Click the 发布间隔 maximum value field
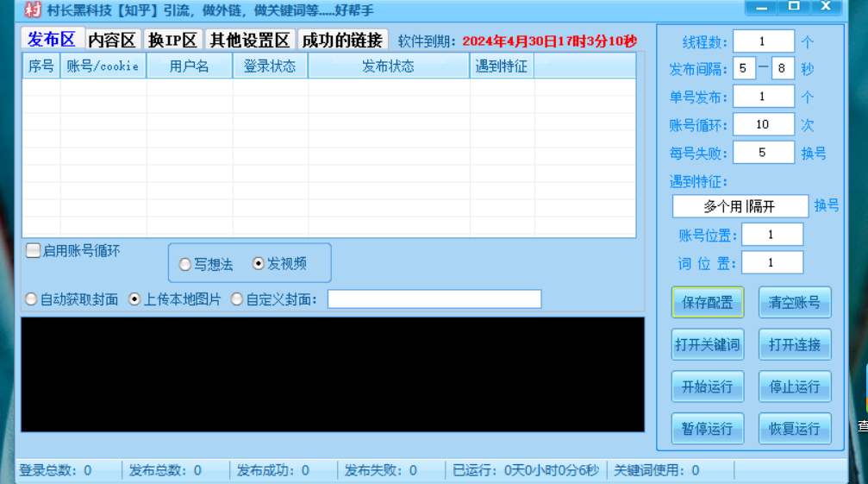 pos(783,68)
